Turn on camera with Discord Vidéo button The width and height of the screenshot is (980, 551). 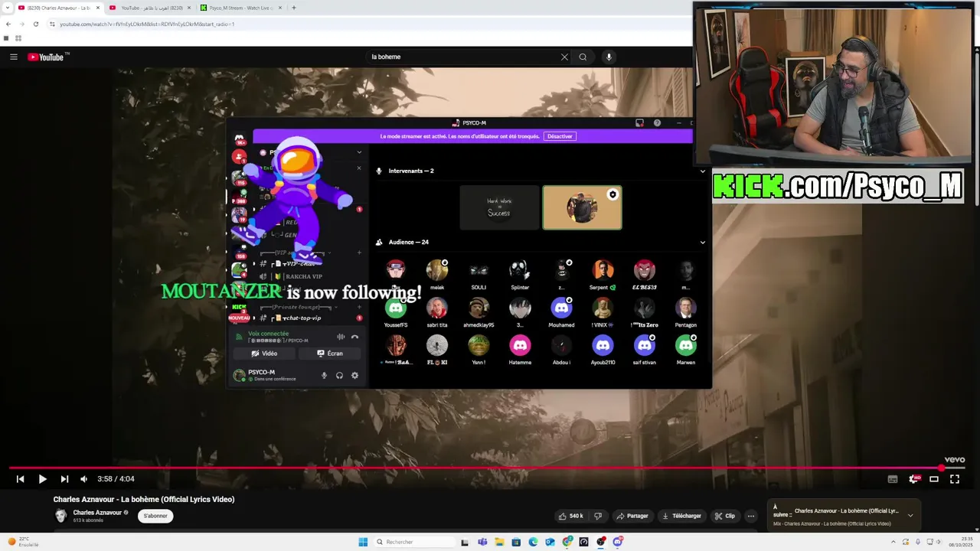click(x=265, y=354)
